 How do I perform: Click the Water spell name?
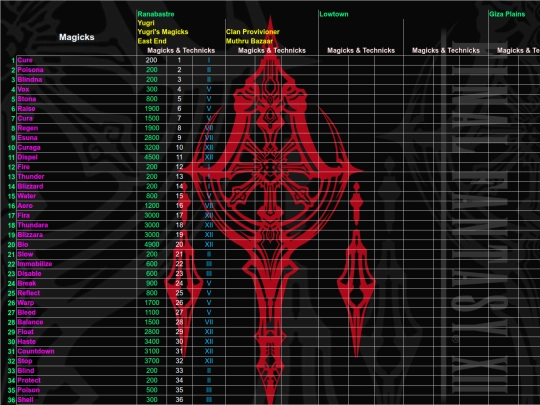(x=27, y=196)
